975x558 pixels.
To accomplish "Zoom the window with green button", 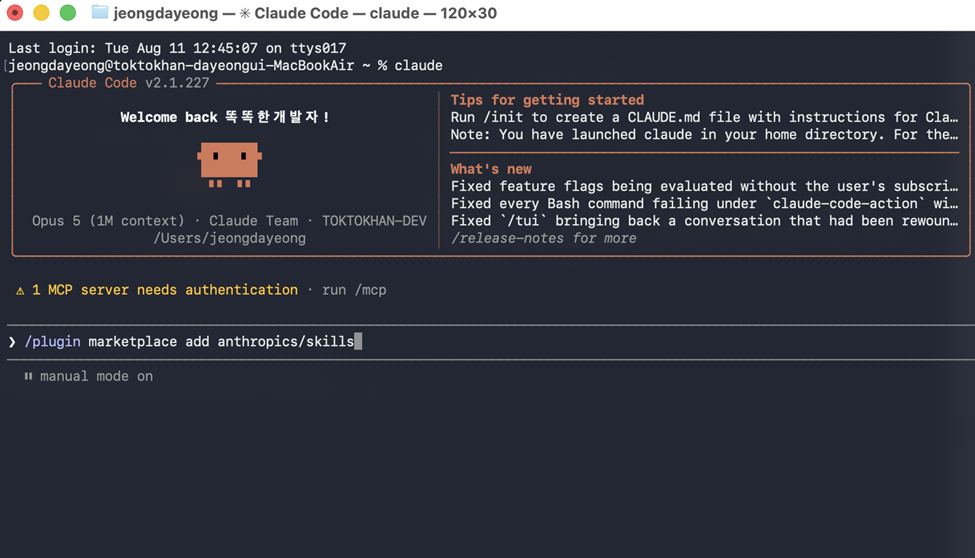I will click(68, 12).
